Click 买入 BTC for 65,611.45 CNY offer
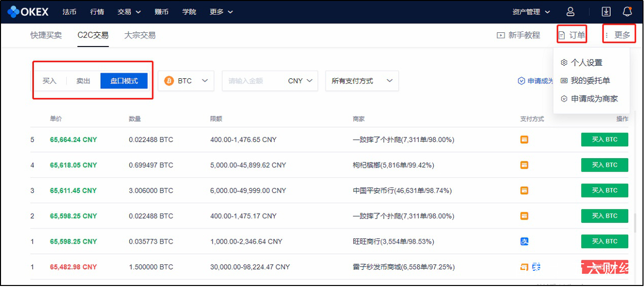The height and width of the screenshot is (287, 644). pos(605,190)
